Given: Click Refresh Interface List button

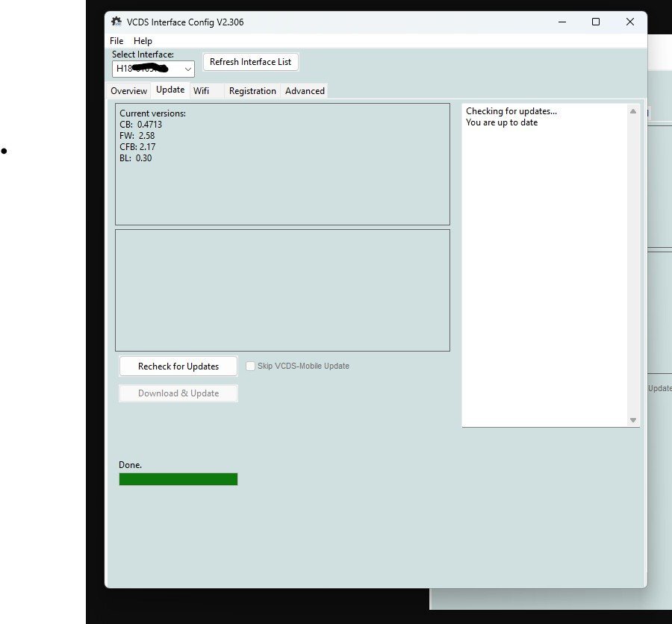Looking at the screenshot, I should [x=250, y=62].
